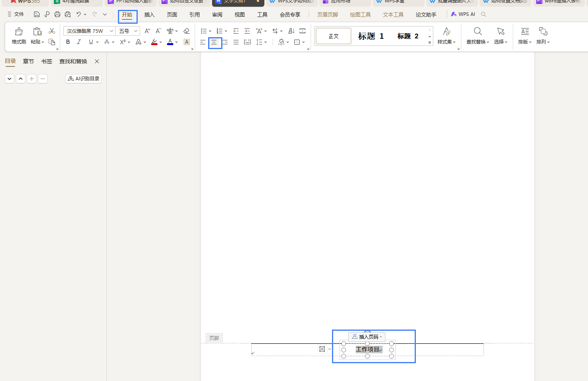The height and width of the screenshot is (381, 588).
Task: Click the footer layout icon in the footer area
Action: 322,349
